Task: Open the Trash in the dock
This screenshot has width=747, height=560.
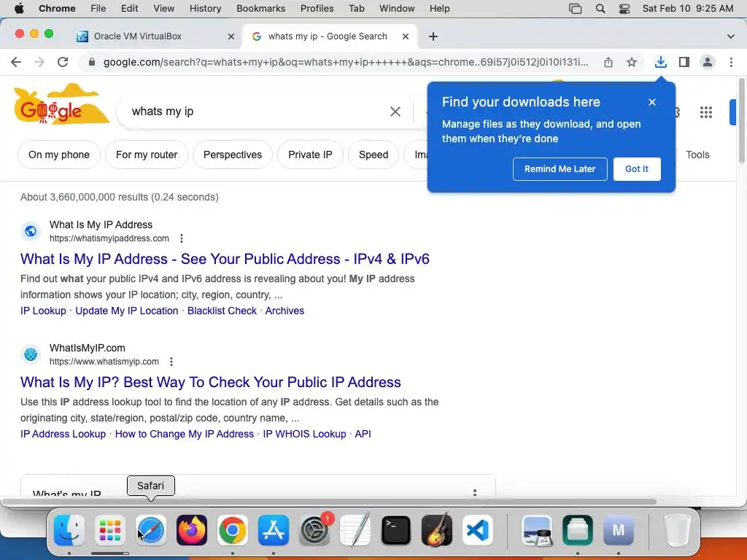Action: [677, 529]
